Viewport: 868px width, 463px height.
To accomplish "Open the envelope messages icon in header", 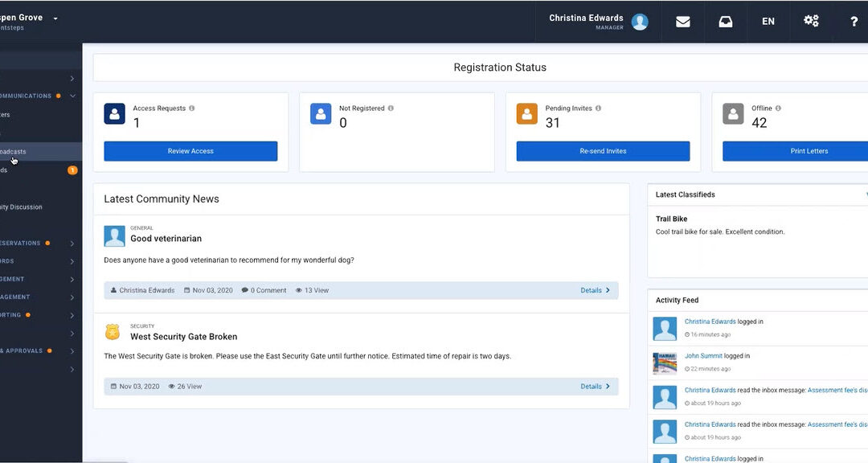I will 682,22.
